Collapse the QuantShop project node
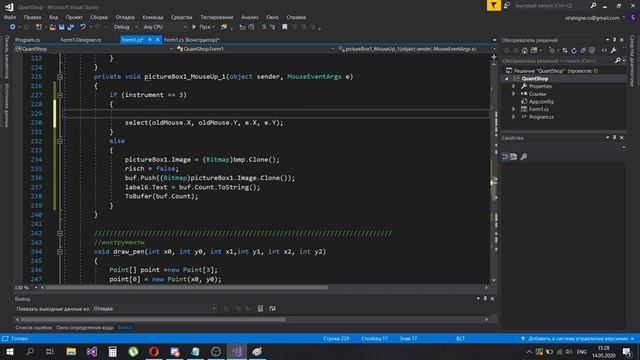This screenshot has width=640, height=360. pos(507,79)
